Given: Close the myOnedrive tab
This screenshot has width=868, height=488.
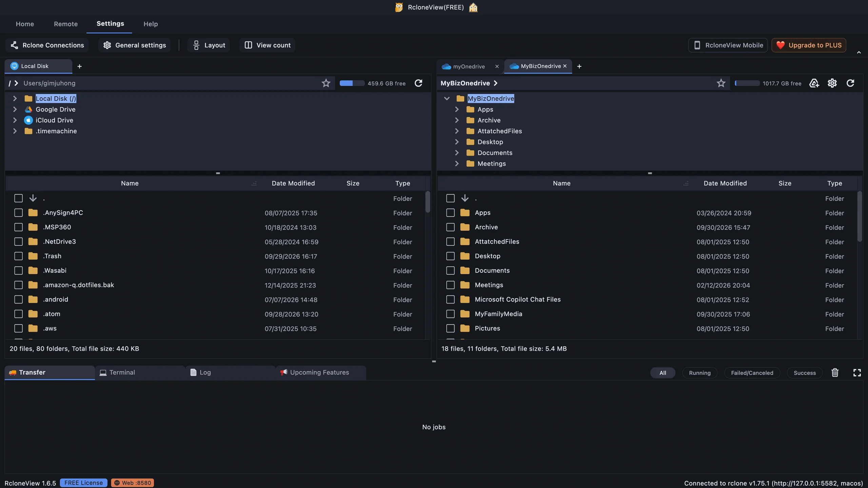Looking at the screenshot, I should [x=497, y=66].
